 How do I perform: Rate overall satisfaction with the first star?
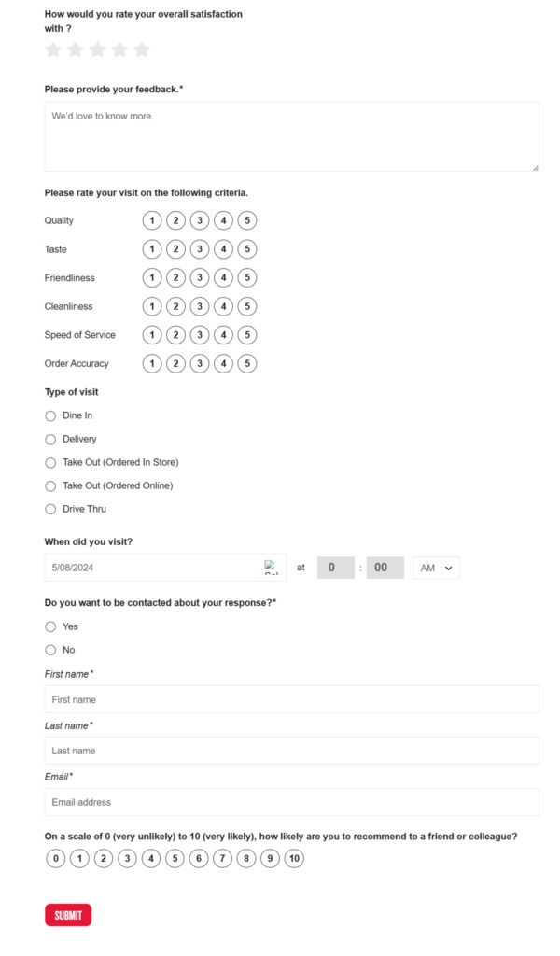[x=53, y=49]
